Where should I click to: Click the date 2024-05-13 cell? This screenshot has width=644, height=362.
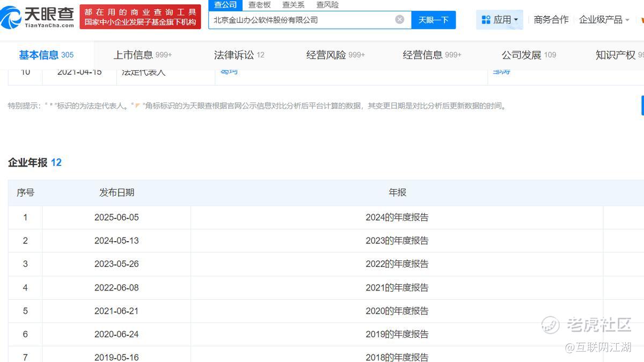coord(116,241)
